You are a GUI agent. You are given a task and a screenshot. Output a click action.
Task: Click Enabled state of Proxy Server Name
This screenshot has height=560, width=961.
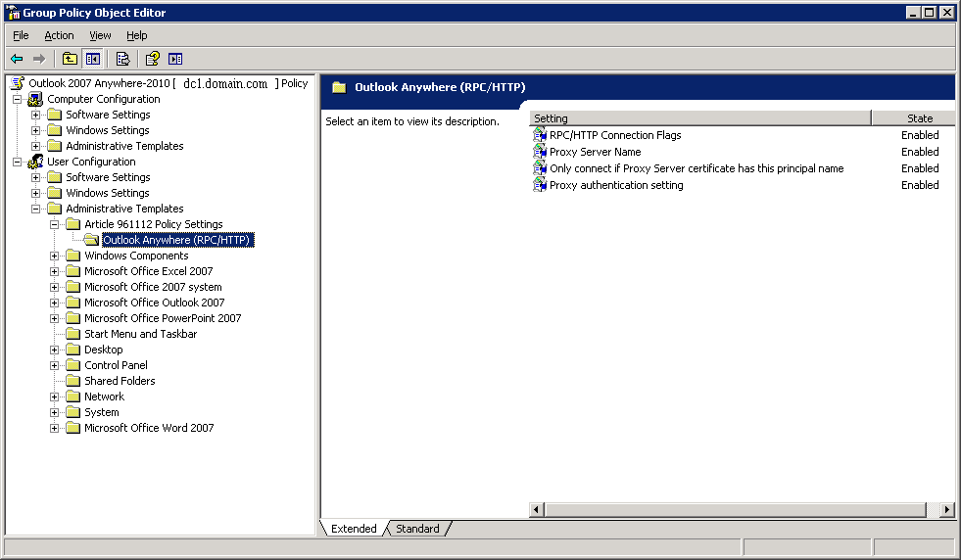point(919,152)
